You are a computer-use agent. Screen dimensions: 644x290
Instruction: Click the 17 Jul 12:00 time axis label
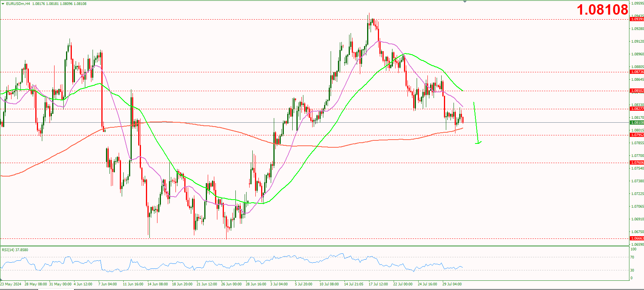coord(378,284)
